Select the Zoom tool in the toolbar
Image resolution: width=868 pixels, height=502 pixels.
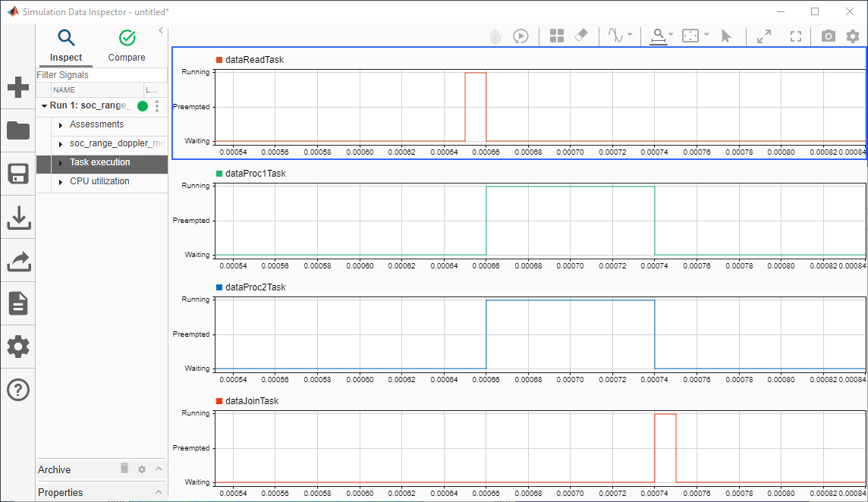pyautogui.click(x=659, y=36)
